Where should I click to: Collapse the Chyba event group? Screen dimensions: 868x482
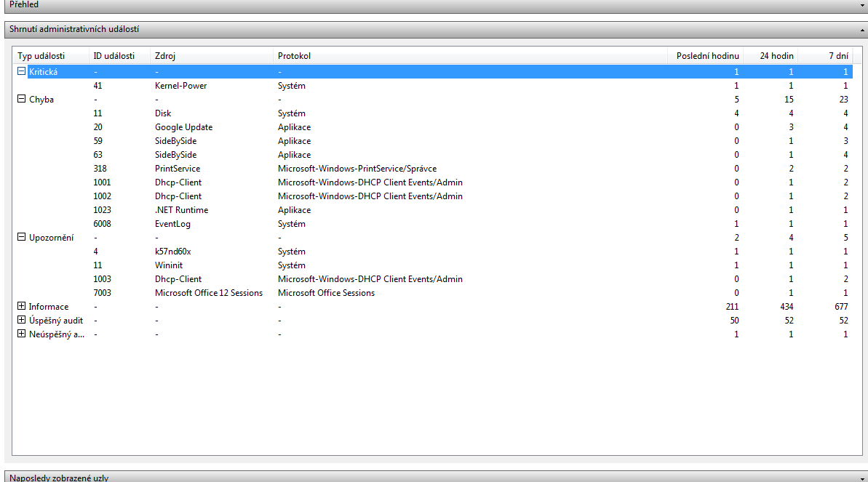[x=22, y=100]
